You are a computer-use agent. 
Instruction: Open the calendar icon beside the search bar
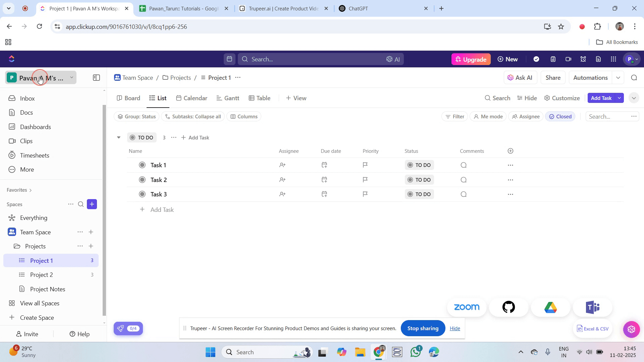point(229,59)
